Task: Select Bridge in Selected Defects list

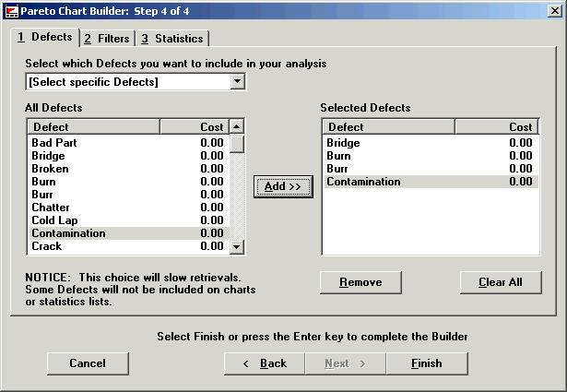Action: tap(343, 143)
